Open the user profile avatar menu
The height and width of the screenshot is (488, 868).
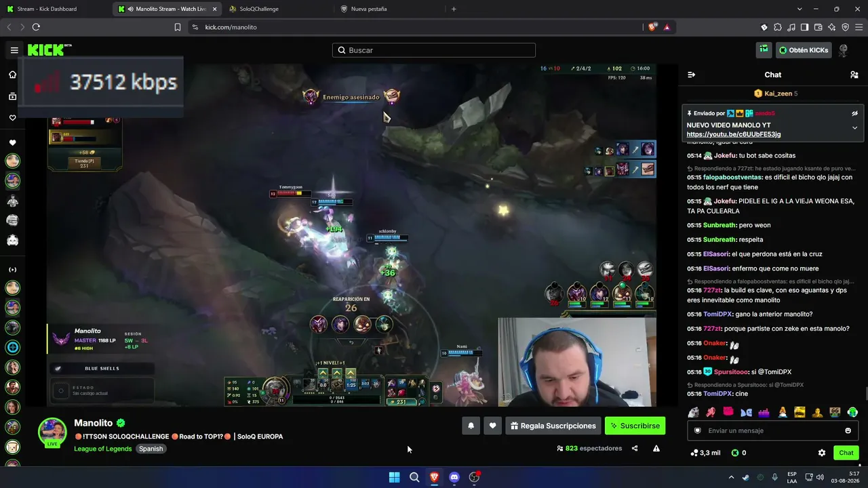point(844,50)
